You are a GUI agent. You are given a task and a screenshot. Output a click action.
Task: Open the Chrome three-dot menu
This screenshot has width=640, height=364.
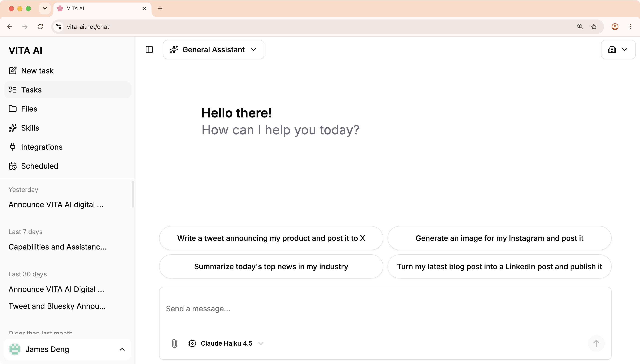630,27
